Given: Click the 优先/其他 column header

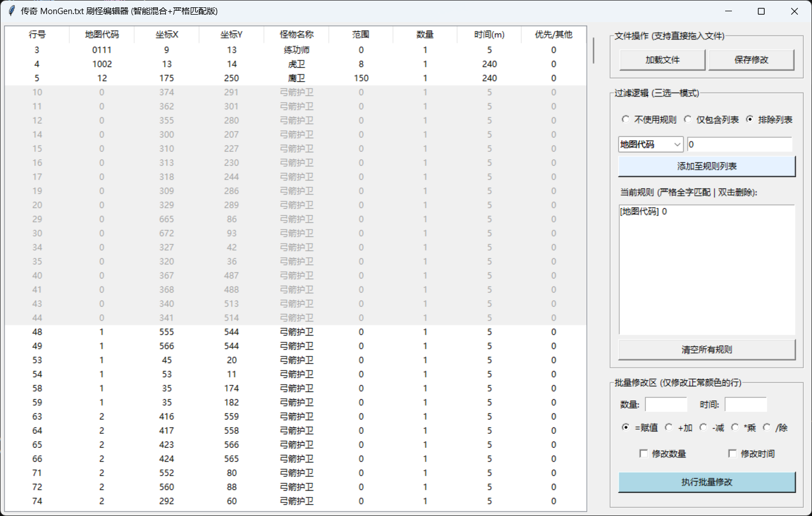Looking at the screenshot, I should pos(554,34).
